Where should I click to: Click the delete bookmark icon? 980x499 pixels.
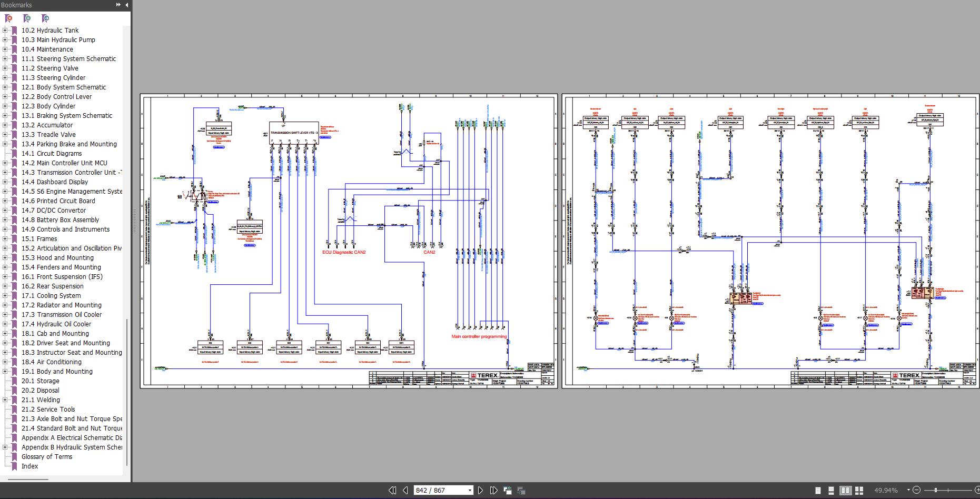(8, 18)
